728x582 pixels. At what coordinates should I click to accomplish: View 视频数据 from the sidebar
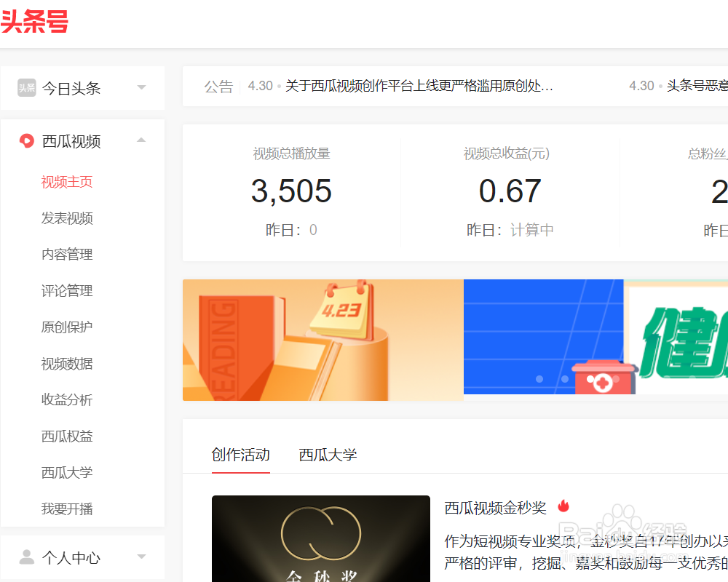click(x=67, y=363)
